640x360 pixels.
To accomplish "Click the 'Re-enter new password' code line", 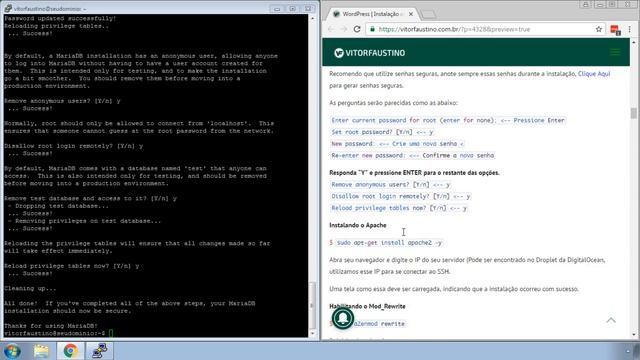I will point(413,156).
